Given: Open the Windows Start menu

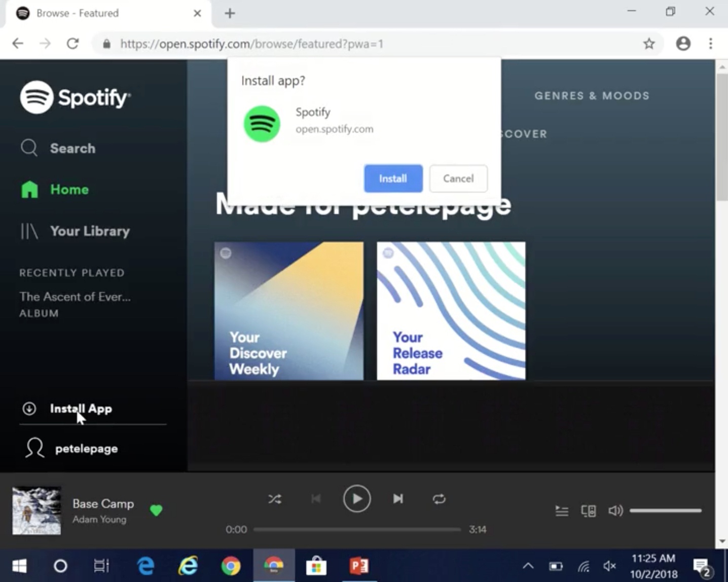Looking at the screenshot, I should (x=19, y=566).
